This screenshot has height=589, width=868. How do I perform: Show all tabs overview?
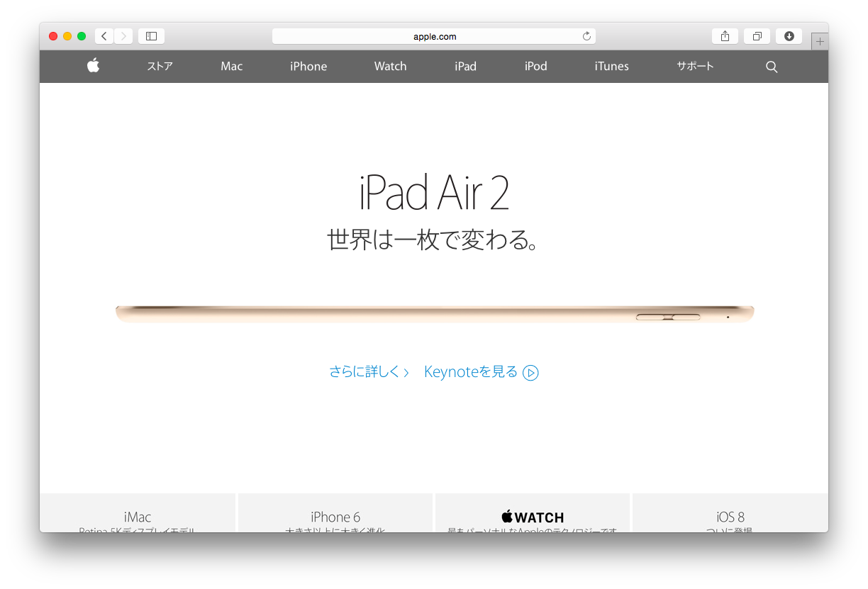tap(757, 36)
